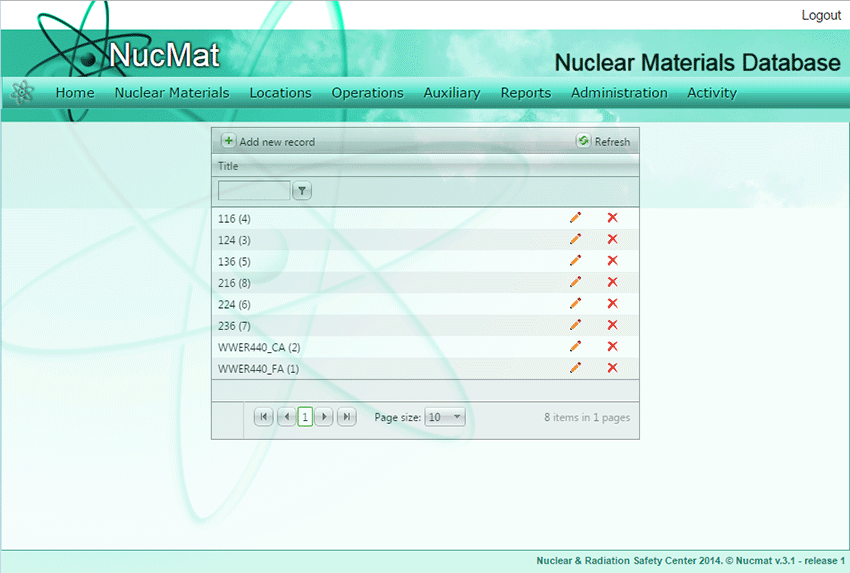Image resolution: width=850 pixels, height=573 pixels.
Task: Open the Page size dropdown
Action: (x=445, y=417)
